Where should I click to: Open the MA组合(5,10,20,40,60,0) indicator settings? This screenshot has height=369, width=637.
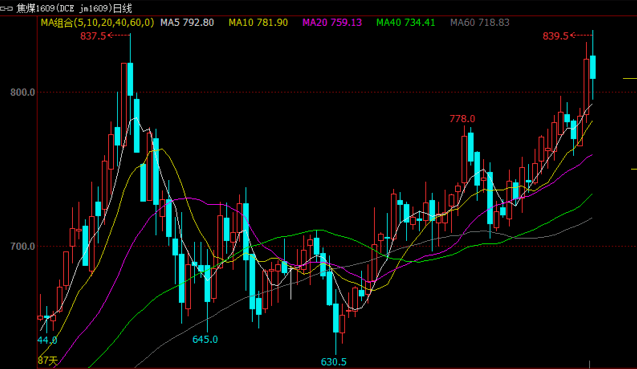[x=98, y=23]
